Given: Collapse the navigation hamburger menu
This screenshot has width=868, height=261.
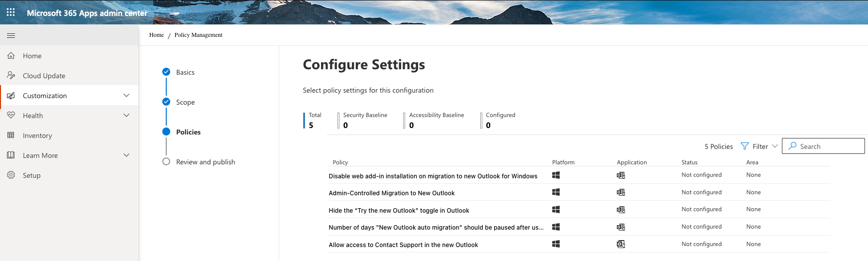Looking at the screenshot, I should tap(11, 35).
